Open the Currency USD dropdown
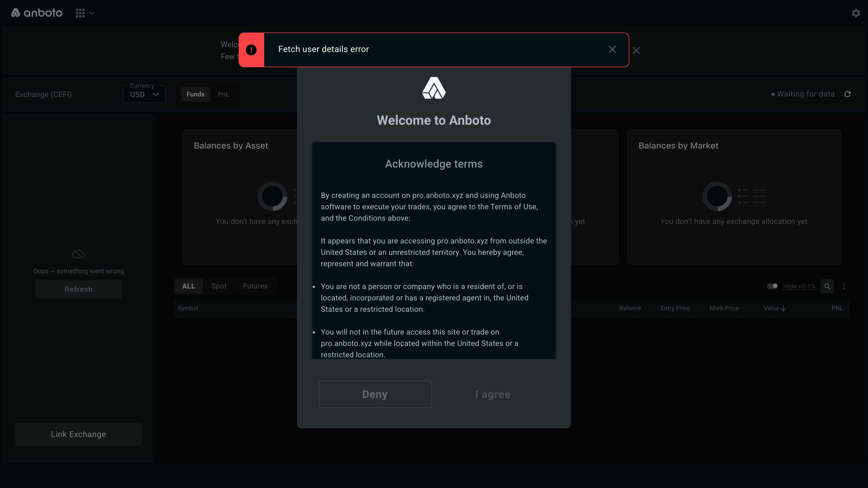Screen dimensions: 868x488 [144, 94]
